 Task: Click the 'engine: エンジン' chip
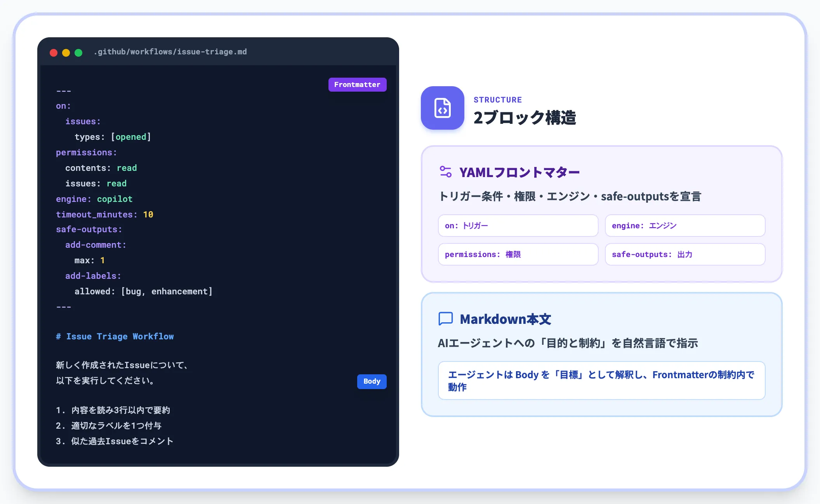click(685, 226)
